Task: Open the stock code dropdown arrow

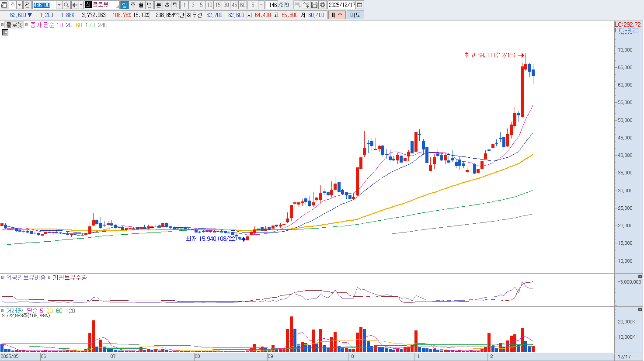Action: point(59,5)
